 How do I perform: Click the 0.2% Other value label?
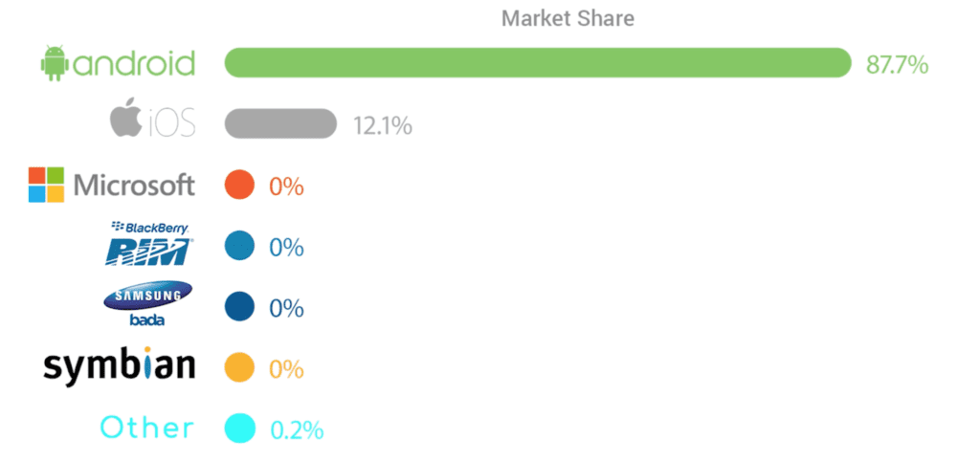(297, 430)
